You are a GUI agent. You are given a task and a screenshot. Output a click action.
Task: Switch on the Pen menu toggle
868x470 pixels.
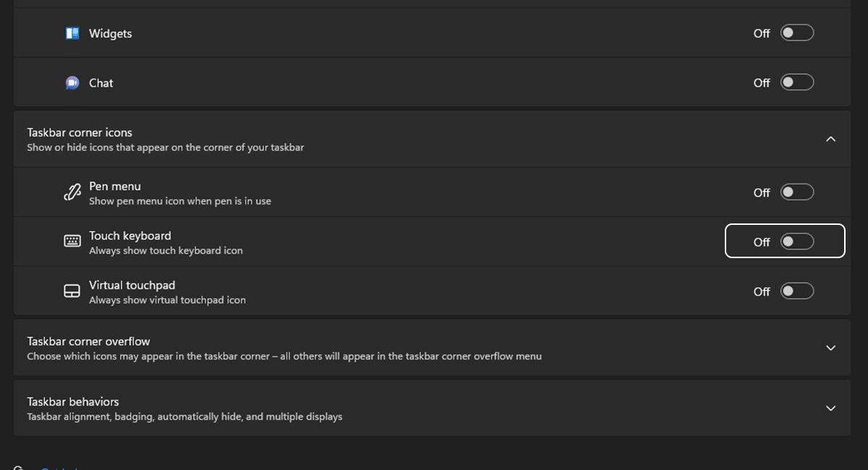pos(796,192)
